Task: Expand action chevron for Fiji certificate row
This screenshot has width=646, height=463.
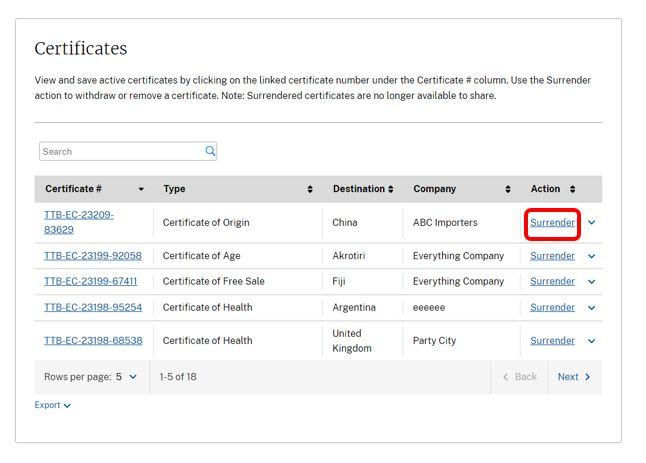Action: point(591,282)
